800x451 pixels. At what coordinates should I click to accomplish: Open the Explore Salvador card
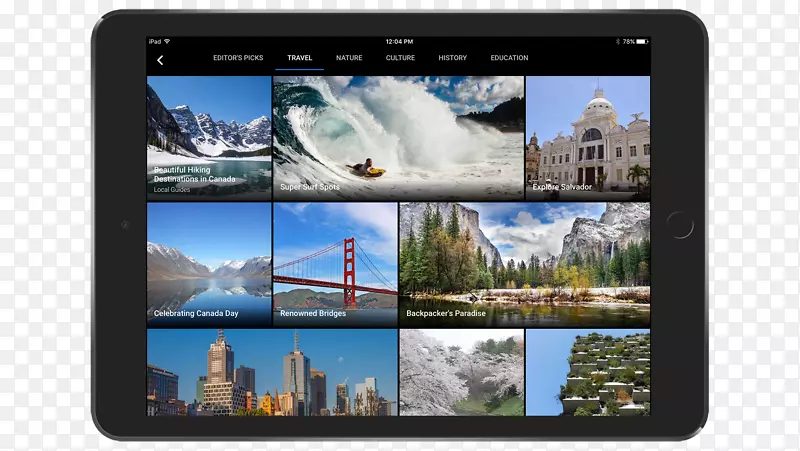588,138
